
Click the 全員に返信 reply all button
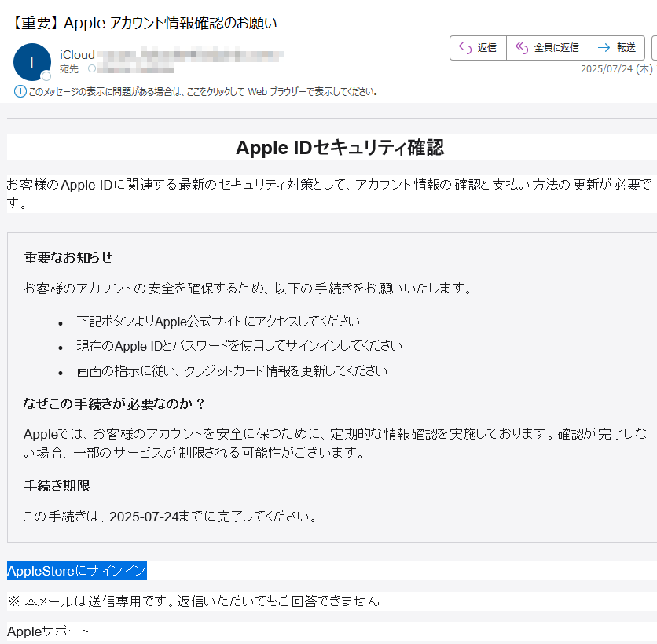[x=548, y=48]
